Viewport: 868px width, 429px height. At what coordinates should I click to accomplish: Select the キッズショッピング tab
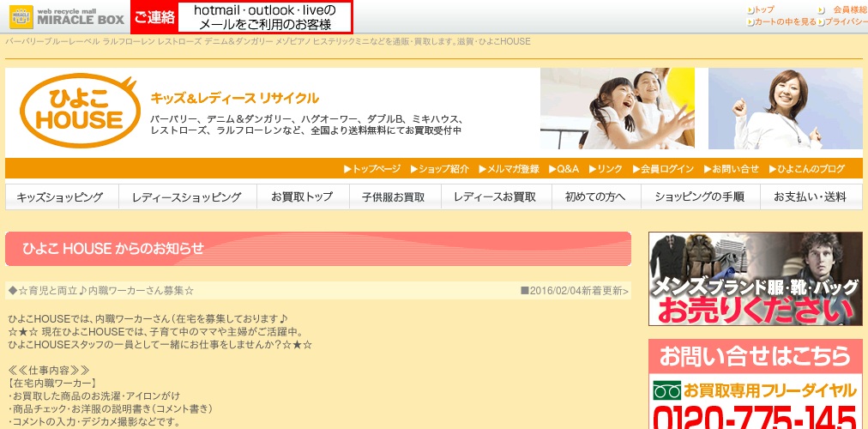[60, 197]
